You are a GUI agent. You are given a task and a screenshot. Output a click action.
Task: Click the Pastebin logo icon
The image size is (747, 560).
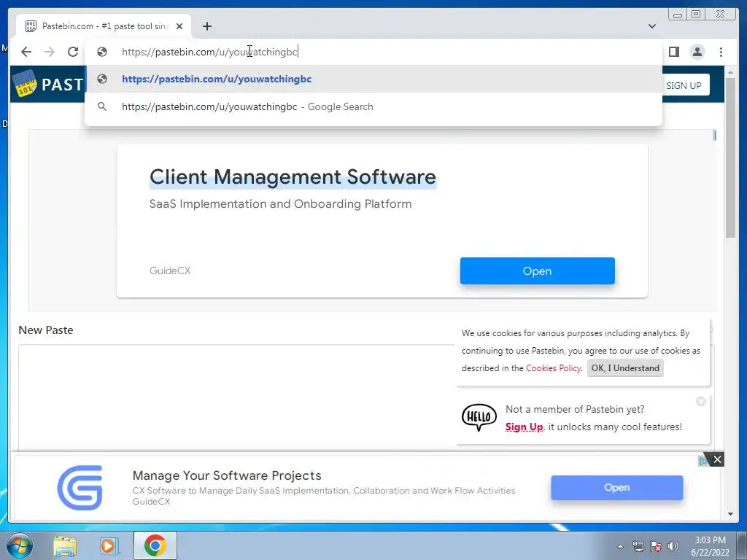25,83
